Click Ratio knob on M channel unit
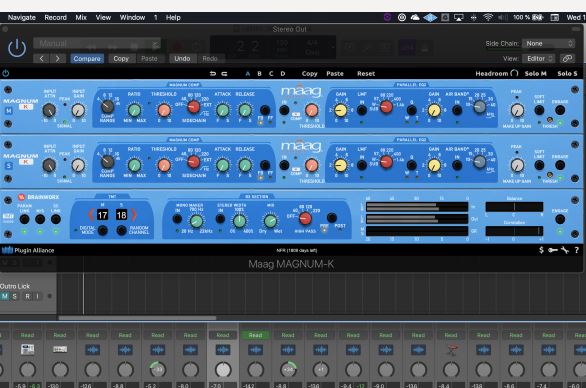Viewport: 586px width, 388px height. pyautogui.click(x=134, y=110)
